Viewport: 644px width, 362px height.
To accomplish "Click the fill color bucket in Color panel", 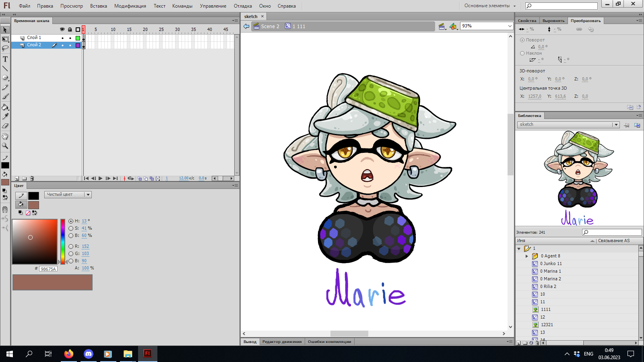I will [21, 205].
